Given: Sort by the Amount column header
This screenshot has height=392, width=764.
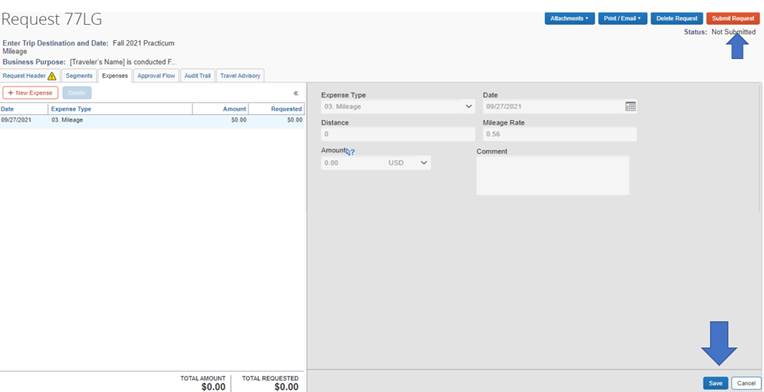Looking at the screenshot, I should 220,109.
